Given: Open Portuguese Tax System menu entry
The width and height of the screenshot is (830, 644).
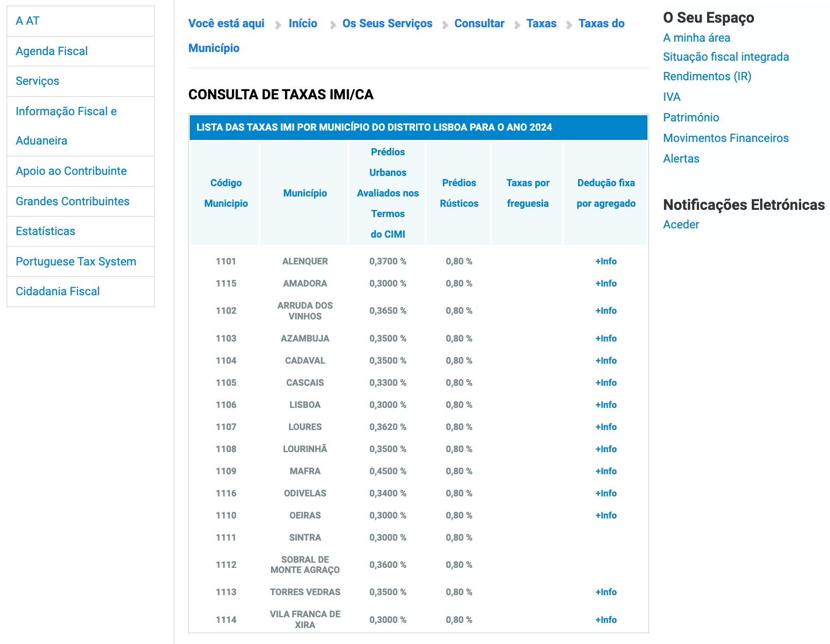Looking at the screenshot, I should 76,261.
